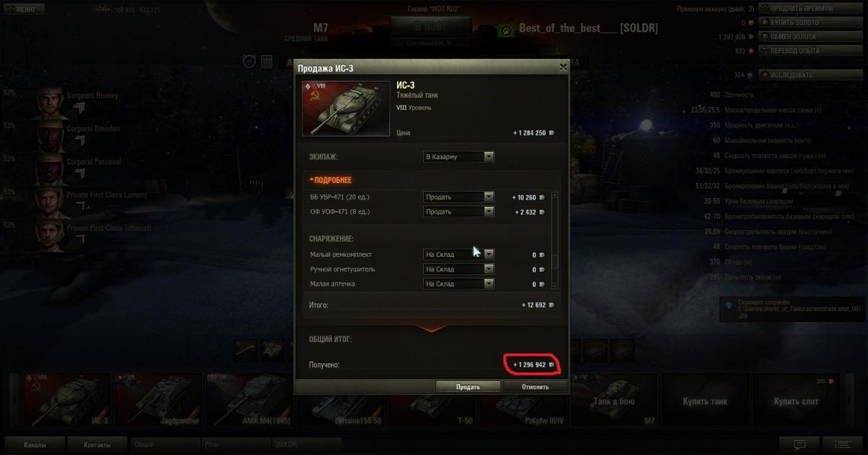868x455 pixels.
Task: Open the crew destination dropdown В Казарму
Action: click(459, 156)
